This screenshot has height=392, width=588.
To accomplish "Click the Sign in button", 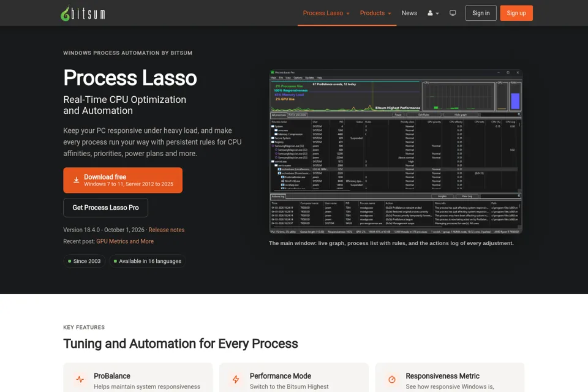I will coord(481,13).
